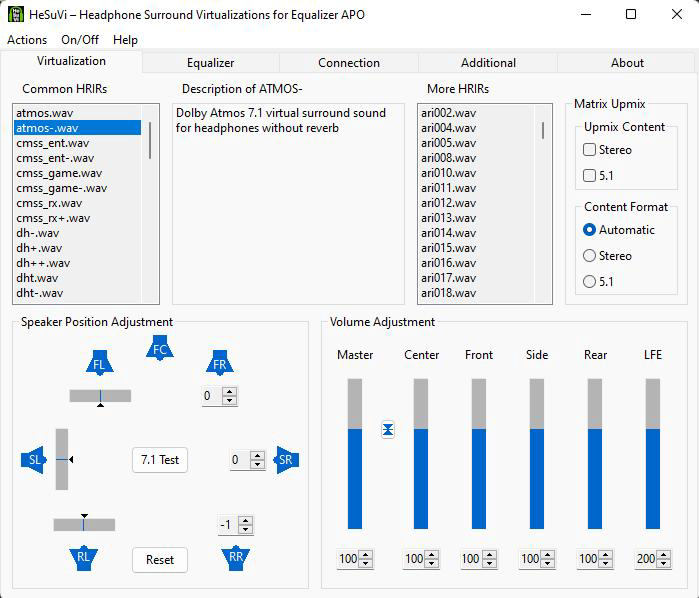699x598 pixels.
Task: Open the Help menu
Action: point(125,40)
